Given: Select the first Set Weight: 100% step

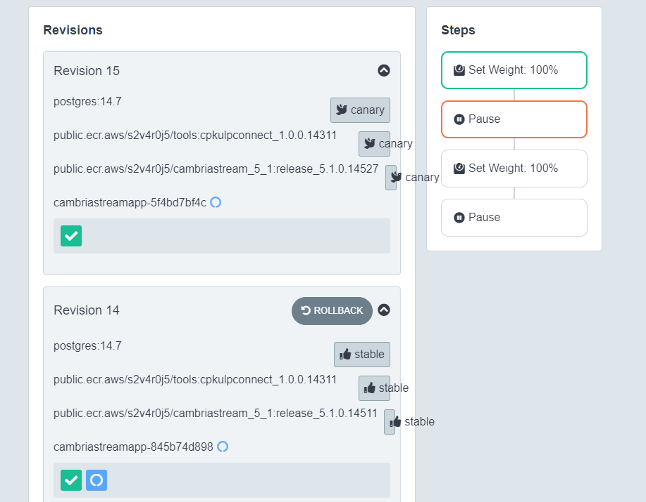Looking at the screenshot, I should tap(514, 70).
